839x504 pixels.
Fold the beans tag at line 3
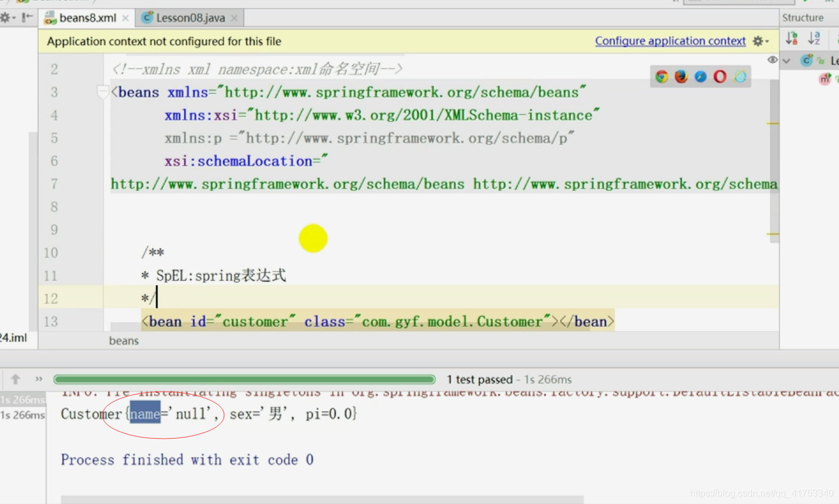coord(102,92)
